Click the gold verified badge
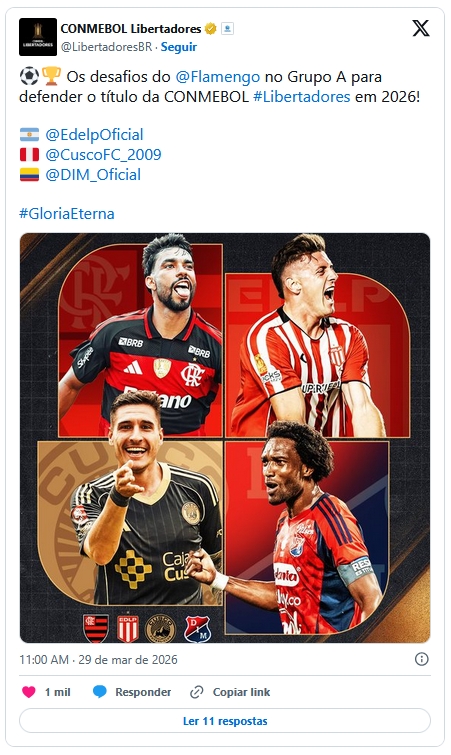This screenshot has width=451, height=755. pos(210,29)
